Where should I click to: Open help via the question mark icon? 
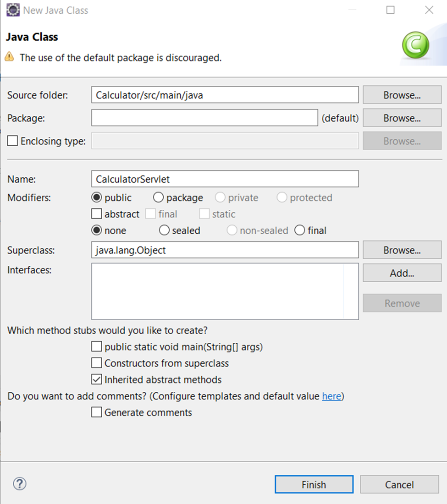click(19, 484)
